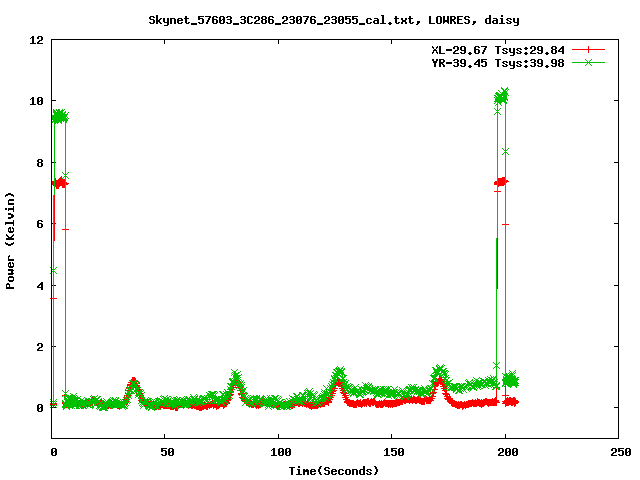This screenshot has height=480, width=640.
Task: Click the y-axis tick label 4
Action: [40, 286]
